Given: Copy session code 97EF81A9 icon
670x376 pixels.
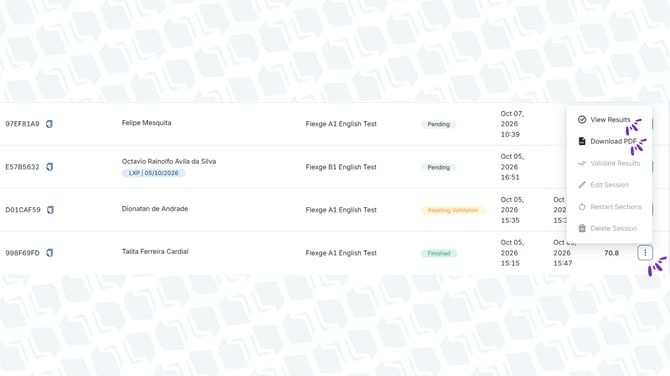Looking at the screenshot, I should point(50,124).
